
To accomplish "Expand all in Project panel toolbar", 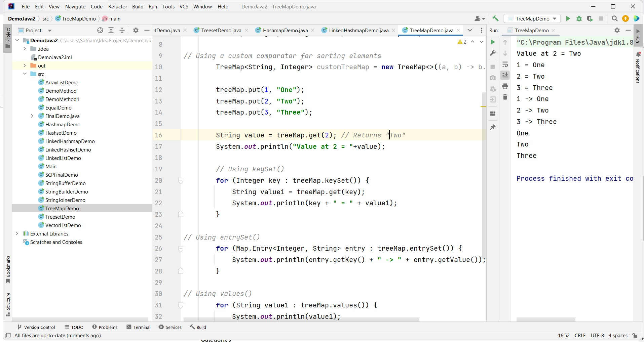I will tap(111, 31).
